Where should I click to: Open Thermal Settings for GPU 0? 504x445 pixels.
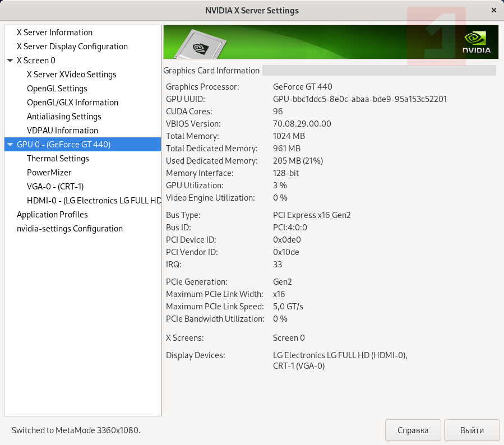click(x=58, y=159)
